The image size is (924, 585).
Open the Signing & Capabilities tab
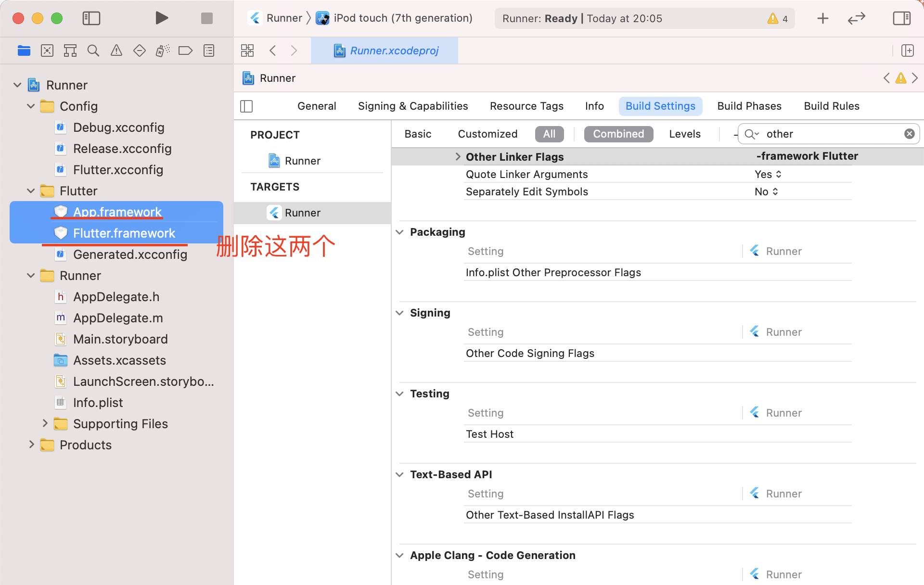413,106
